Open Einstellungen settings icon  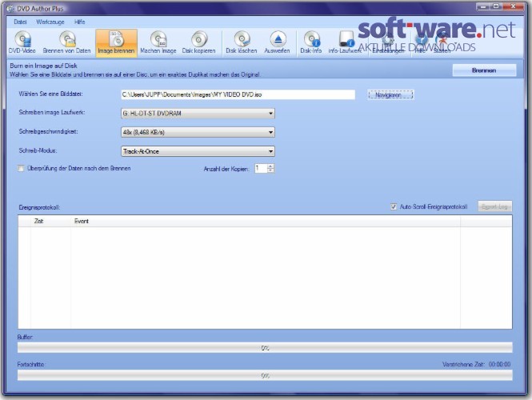[x=388, y=44]
